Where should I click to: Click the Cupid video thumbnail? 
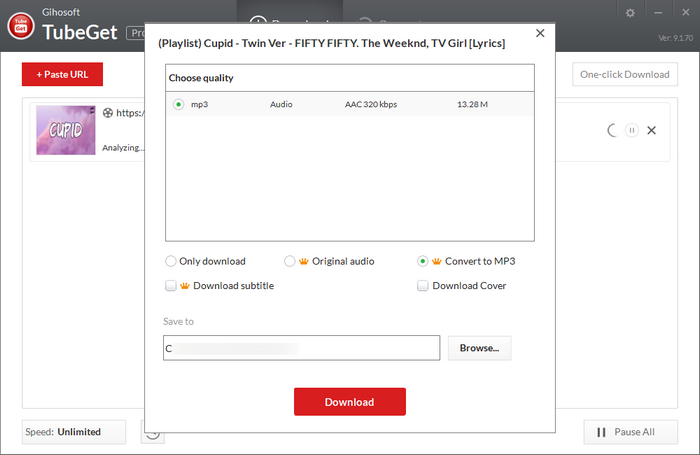click(66, 130)
